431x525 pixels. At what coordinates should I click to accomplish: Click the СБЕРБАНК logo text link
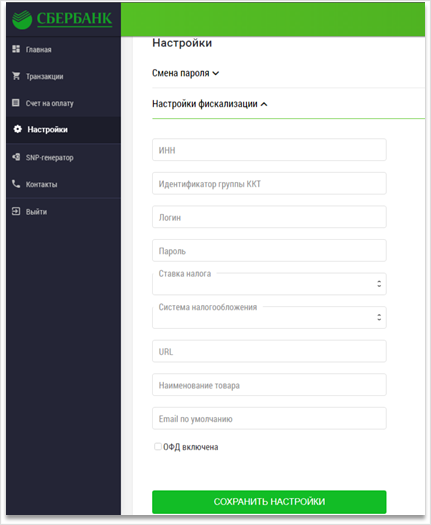coord(74,18)
